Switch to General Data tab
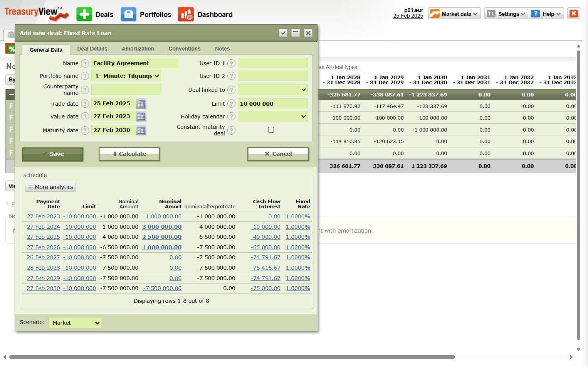The width and height of the screenshot is (588, 368). coord(46,49)
